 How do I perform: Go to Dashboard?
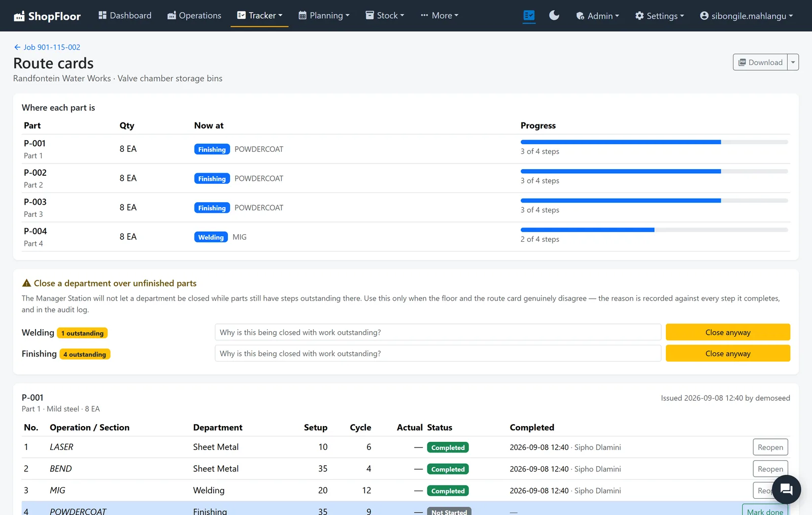click(125, 15)
